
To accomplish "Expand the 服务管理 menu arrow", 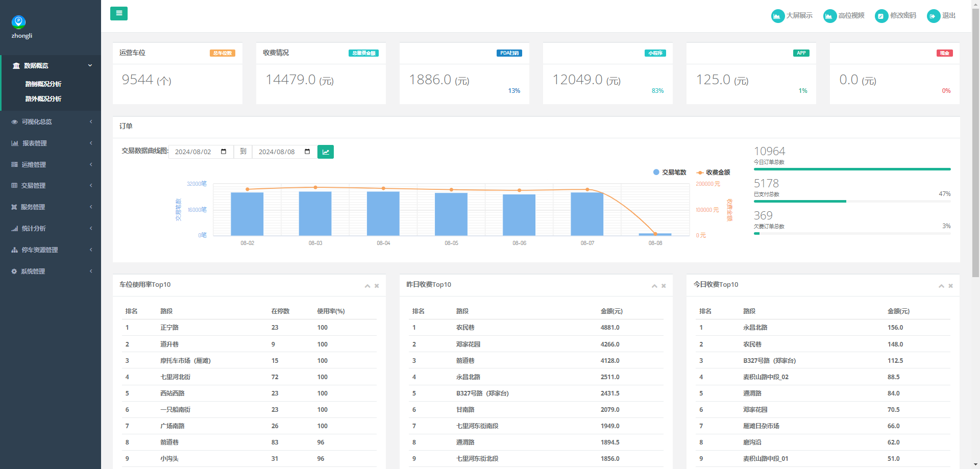I will pyautogui.click(x=91, y=207).
